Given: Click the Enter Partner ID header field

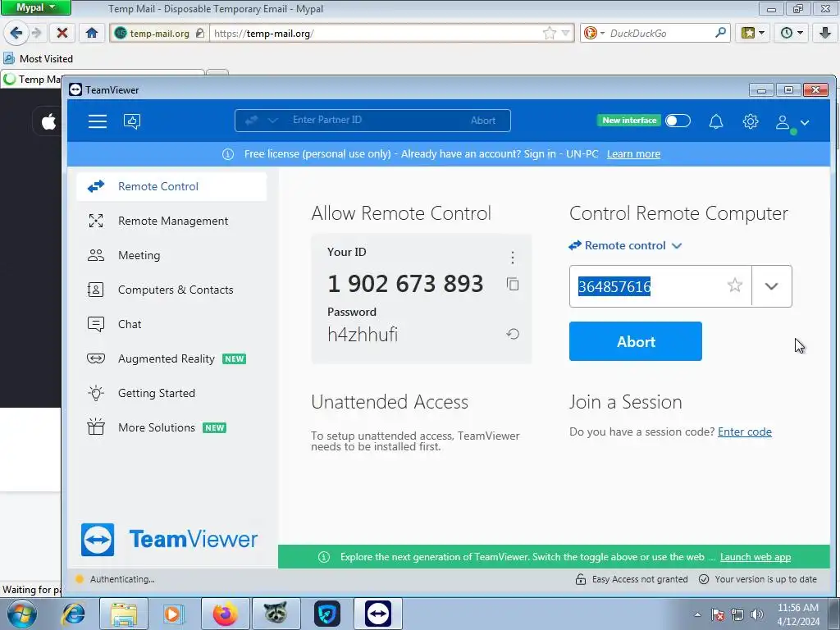Looking at the screenshot, I should (x=372, y=120).
